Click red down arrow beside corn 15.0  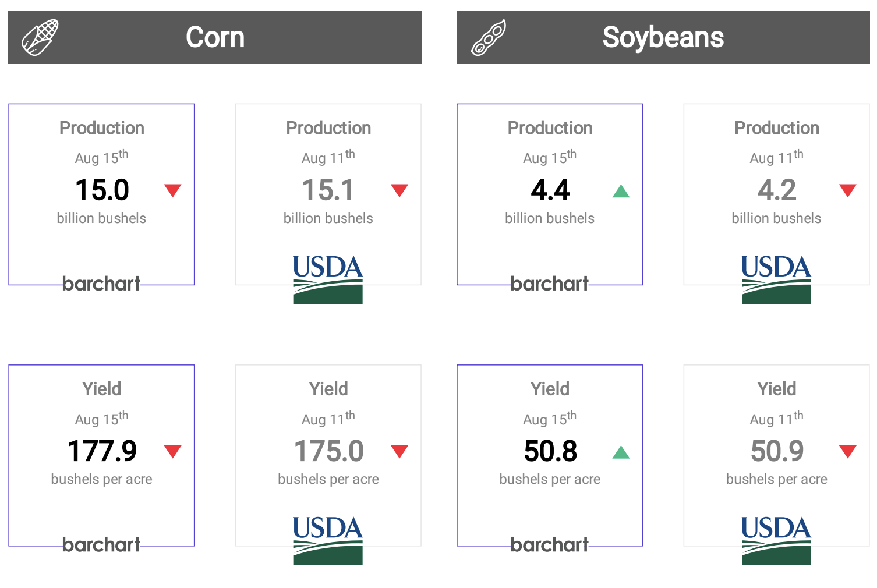point(173,190)
